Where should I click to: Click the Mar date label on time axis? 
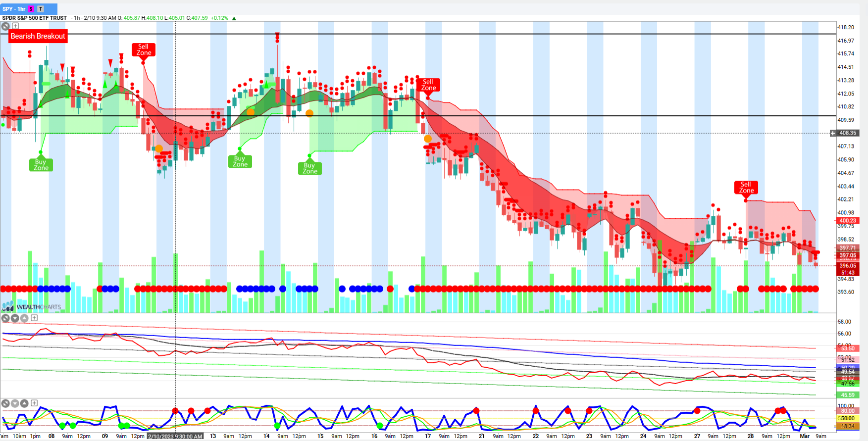[805, 436]
